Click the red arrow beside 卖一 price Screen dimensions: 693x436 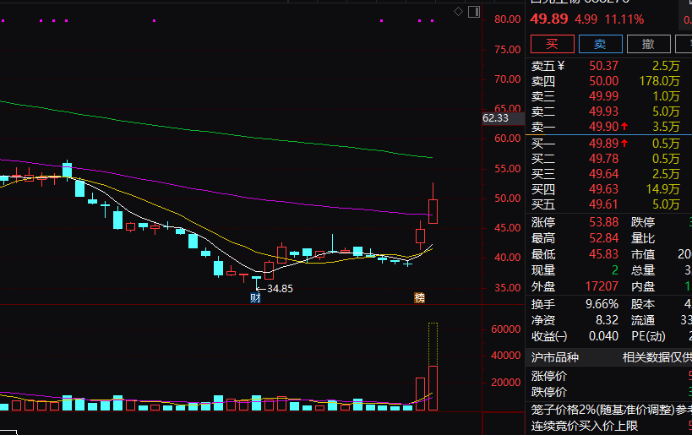click(x=624, y=127)
